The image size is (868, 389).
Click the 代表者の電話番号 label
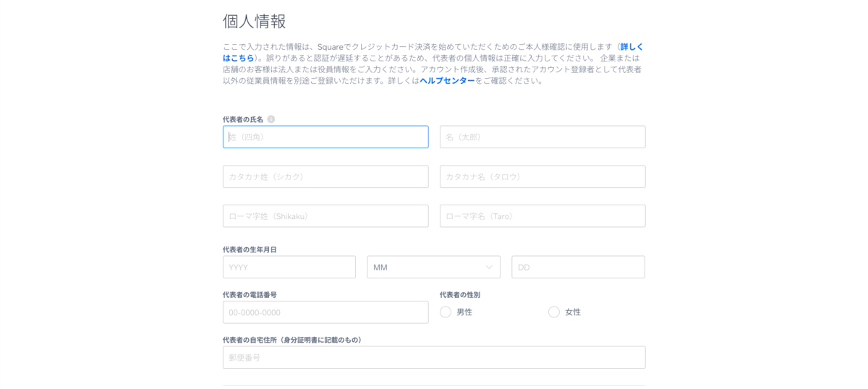tap(250, 294)
